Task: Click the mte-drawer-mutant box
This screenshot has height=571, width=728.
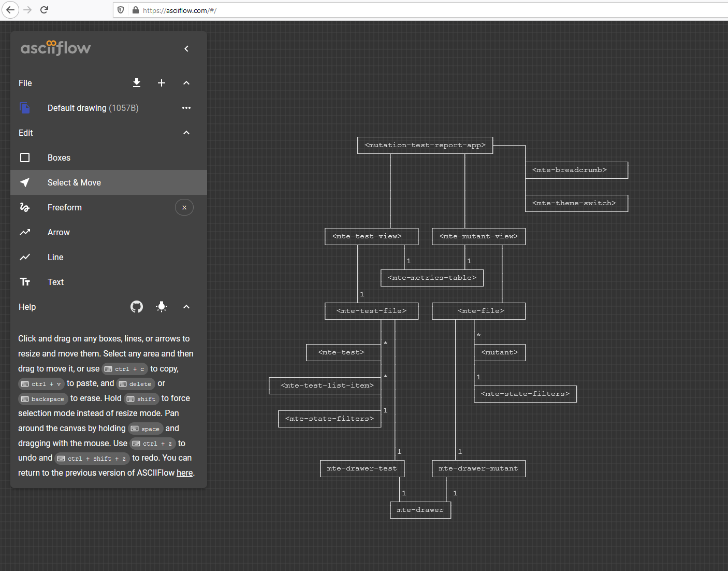Action: 479,468
